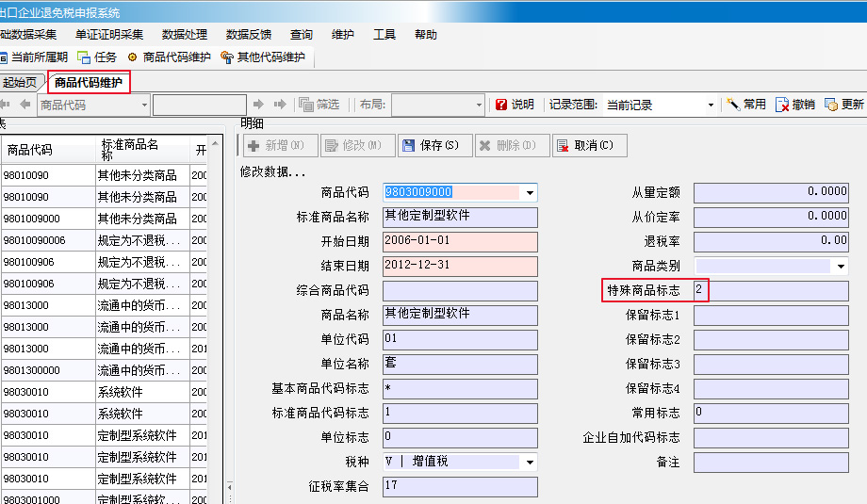This screenshot has width=867, height=504.
Task: Open the 础数据采集 menu
Action: pyautogui.click(x=28, y=34)
